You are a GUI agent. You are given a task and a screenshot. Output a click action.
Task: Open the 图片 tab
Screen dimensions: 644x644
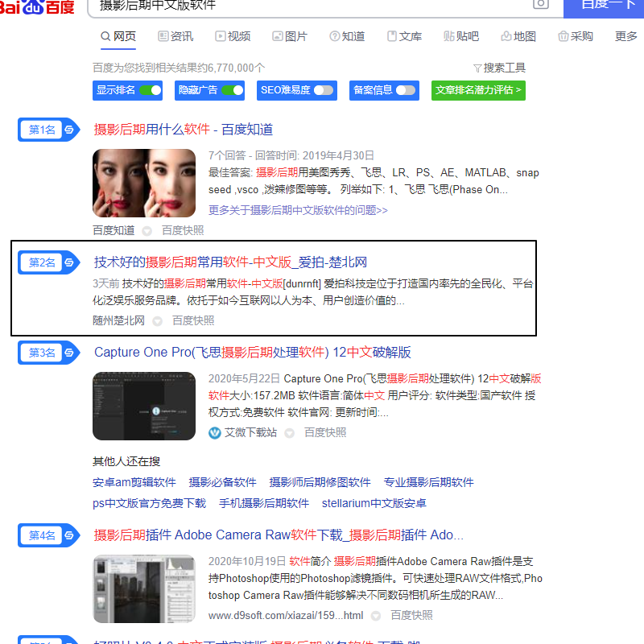(290, 36)
